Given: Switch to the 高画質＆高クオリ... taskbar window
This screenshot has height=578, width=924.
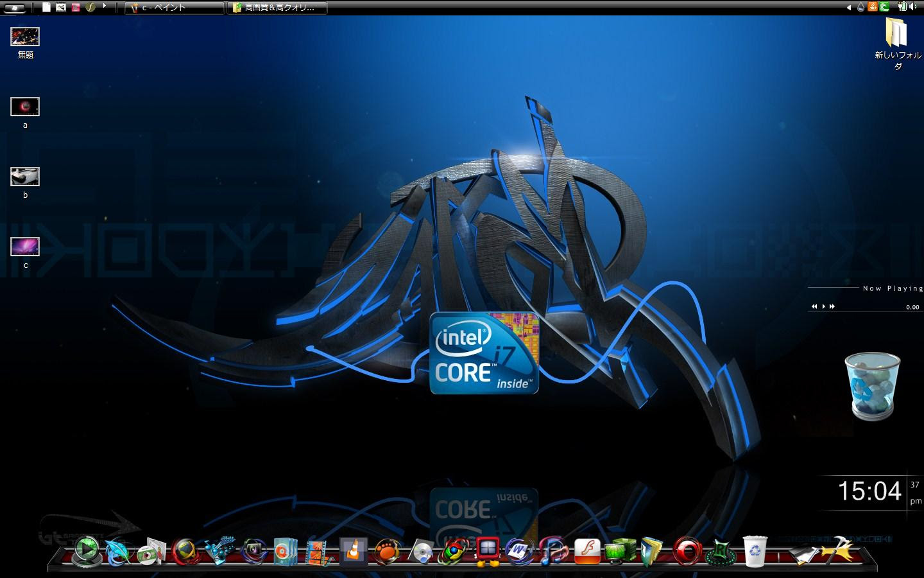Looking at the screenshot, I should (x=278, y=8).
